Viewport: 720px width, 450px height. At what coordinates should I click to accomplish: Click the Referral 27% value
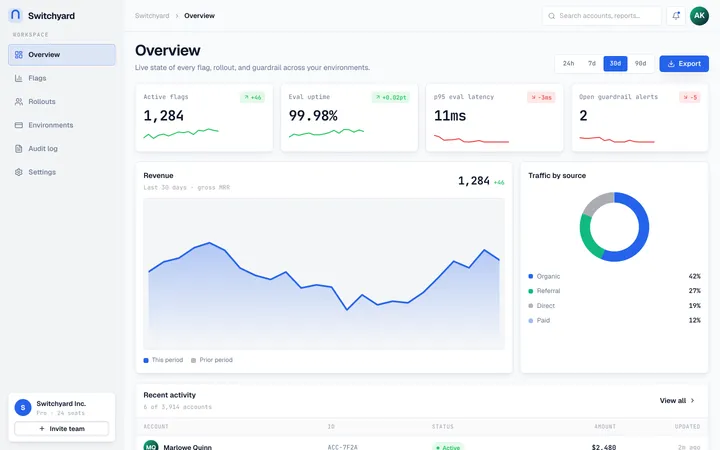click(694, 291)
